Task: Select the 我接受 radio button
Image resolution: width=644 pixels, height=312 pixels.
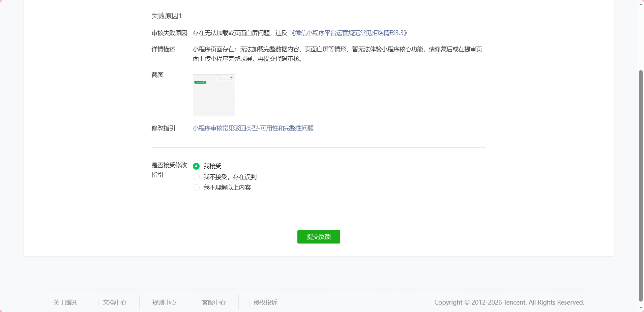Action: click(196, 166)
